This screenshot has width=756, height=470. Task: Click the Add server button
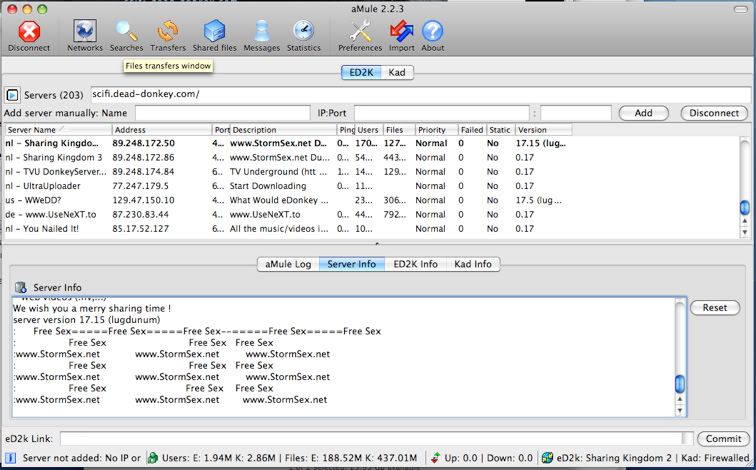(644, 113)
